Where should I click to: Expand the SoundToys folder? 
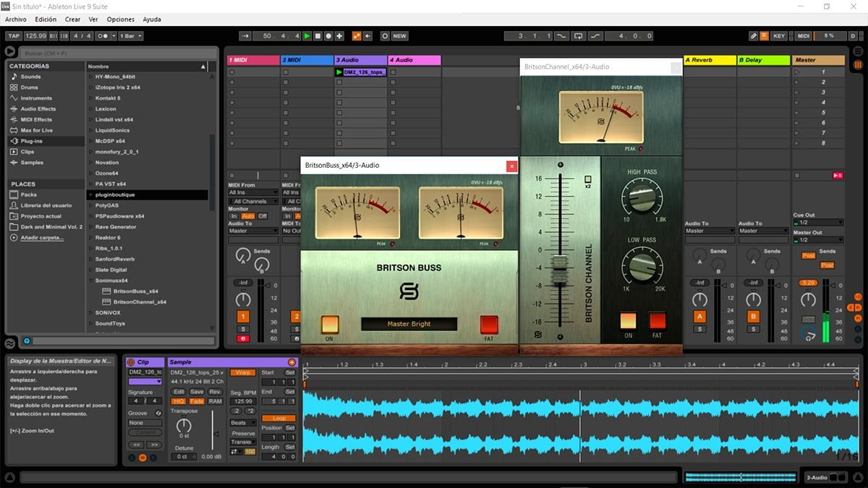coord(91,323)
